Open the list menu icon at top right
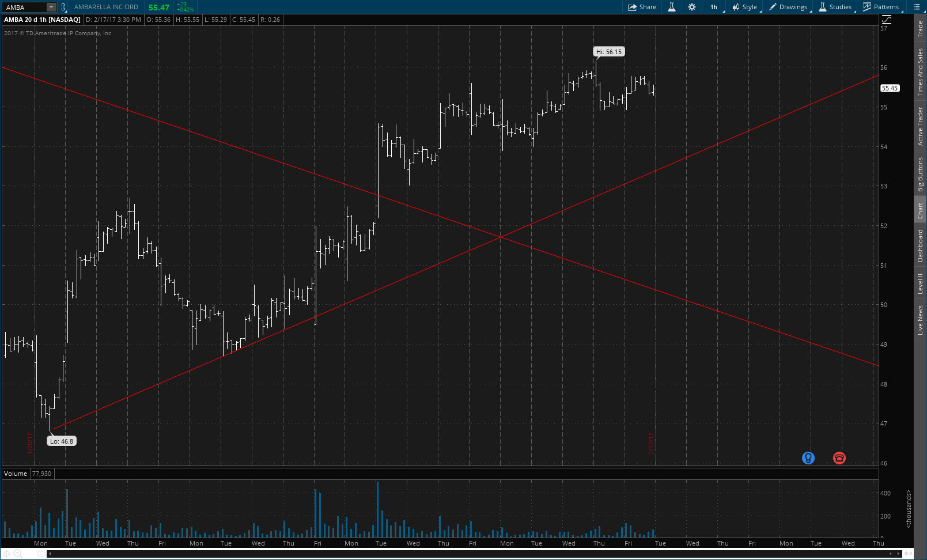This screenshot has height=560, width=927. 917,7
